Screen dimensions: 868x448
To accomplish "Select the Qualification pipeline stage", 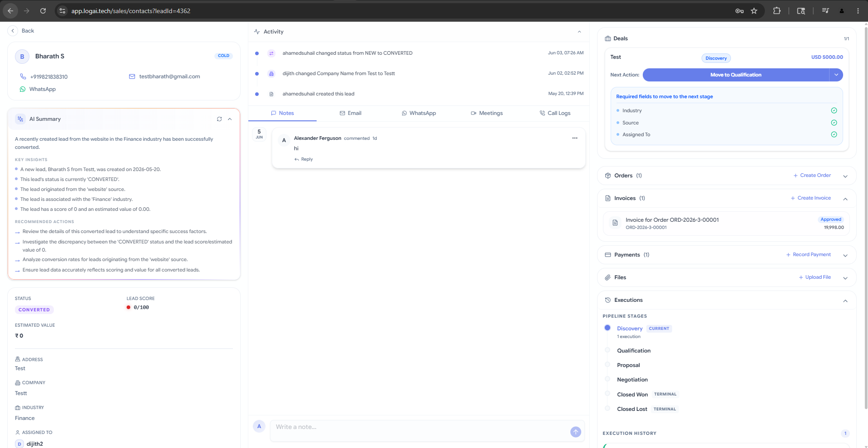I will [634, 351].
